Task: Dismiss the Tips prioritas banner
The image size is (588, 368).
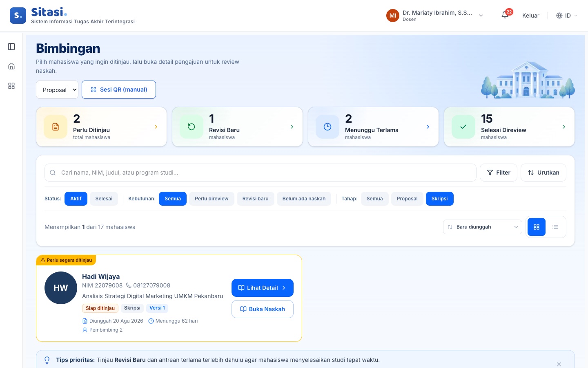Action: (x=559, y=364)
